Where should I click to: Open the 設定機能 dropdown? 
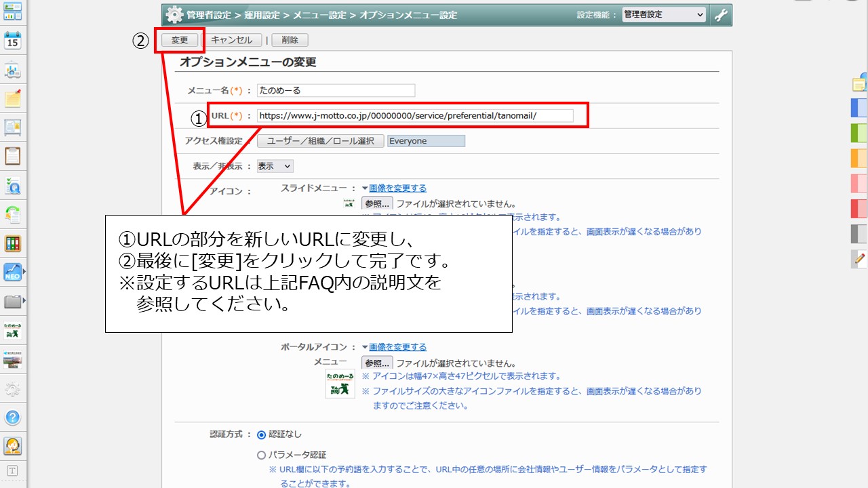point(664,14)
